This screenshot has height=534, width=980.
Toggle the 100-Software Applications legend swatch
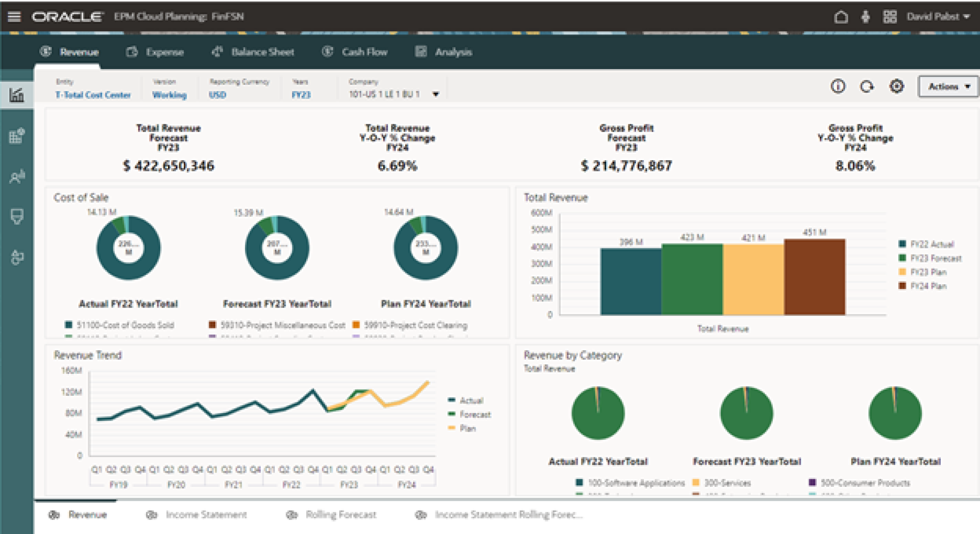tap(580, 483)
